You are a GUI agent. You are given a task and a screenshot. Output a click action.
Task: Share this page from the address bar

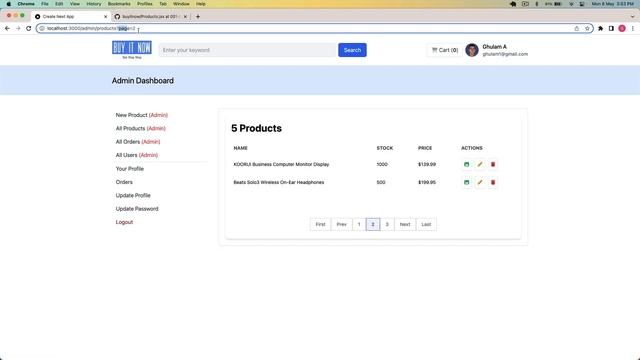point(576,29)
